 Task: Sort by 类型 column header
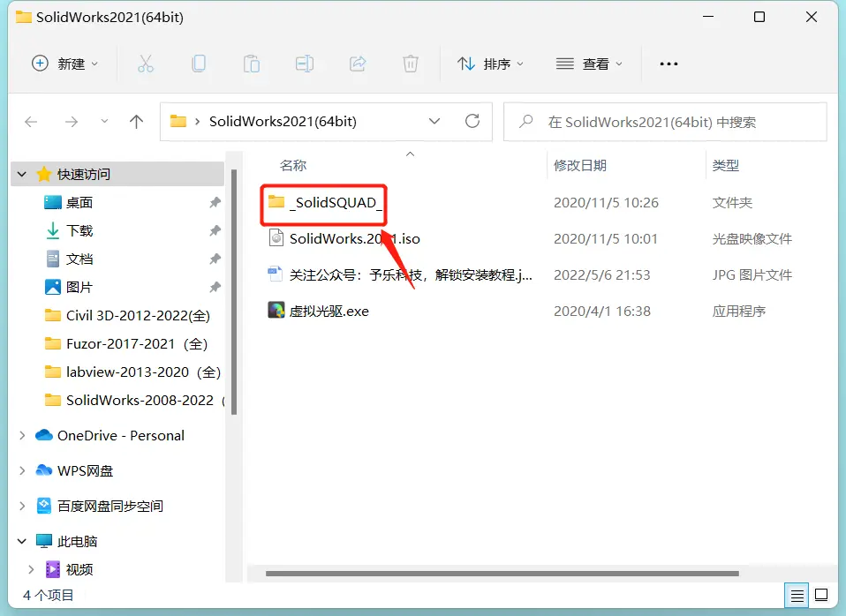tap(725, 165)
